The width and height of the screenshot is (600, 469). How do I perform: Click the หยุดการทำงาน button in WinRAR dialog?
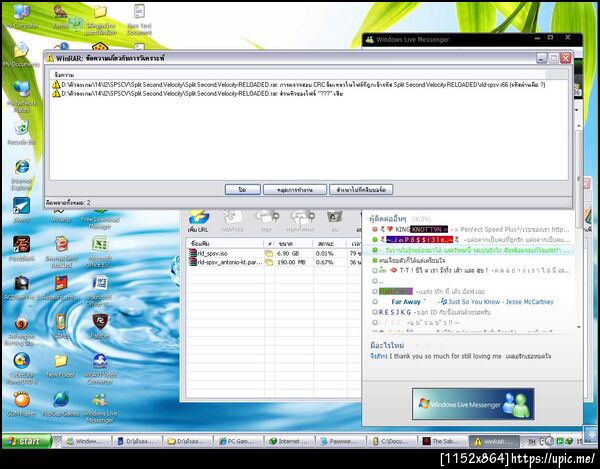click(295, 189)
